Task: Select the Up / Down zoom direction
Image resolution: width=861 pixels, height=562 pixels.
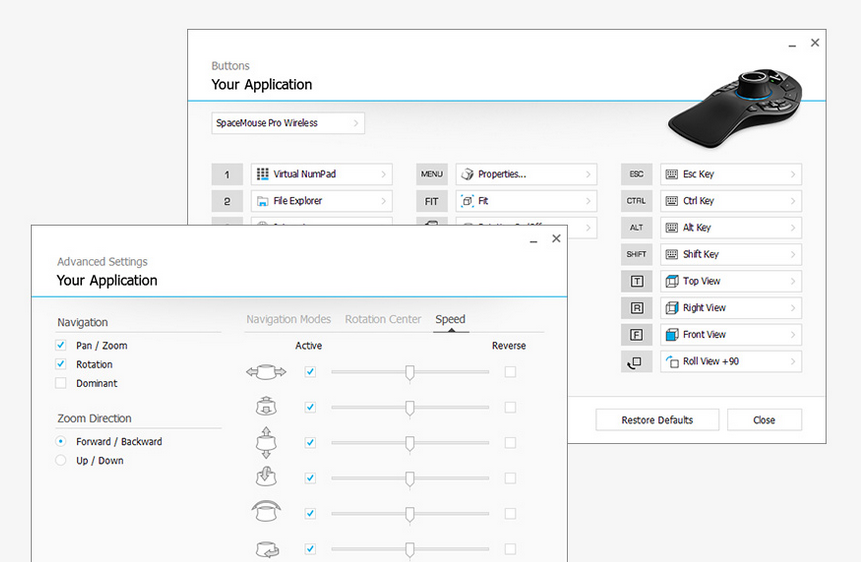Action: pyautogui.click(x=61, y=461)
